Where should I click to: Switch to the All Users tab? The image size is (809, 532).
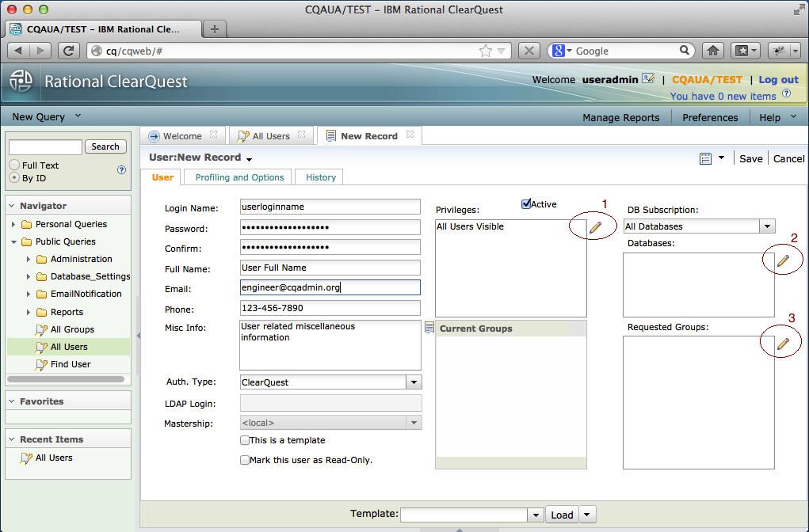point(271,136)
